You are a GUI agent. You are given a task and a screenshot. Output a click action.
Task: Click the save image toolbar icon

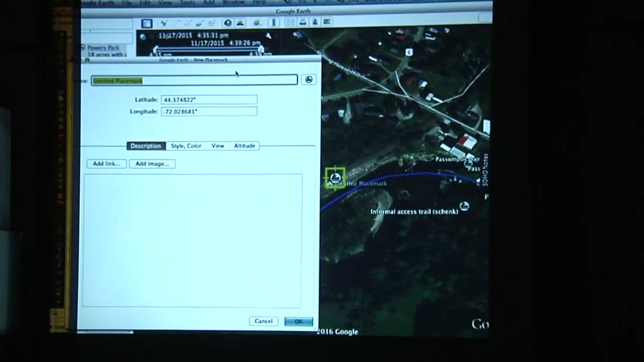click(315, 21)
